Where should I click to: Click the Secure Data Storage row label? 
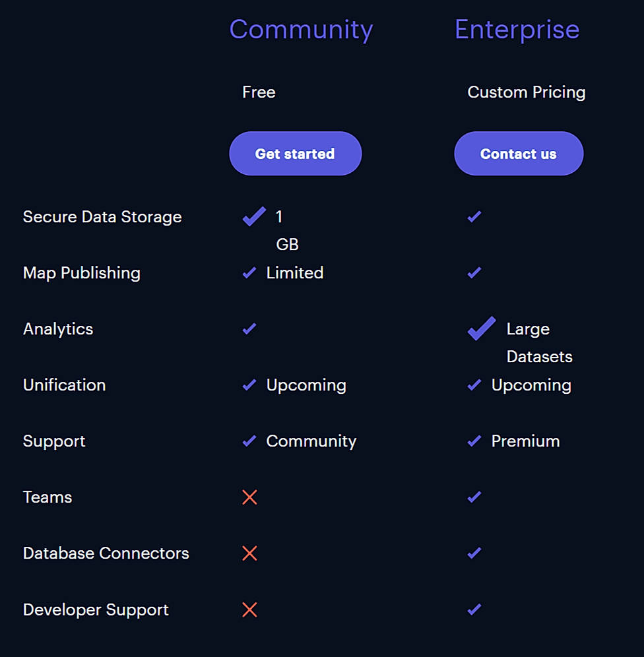click(102, 217)
